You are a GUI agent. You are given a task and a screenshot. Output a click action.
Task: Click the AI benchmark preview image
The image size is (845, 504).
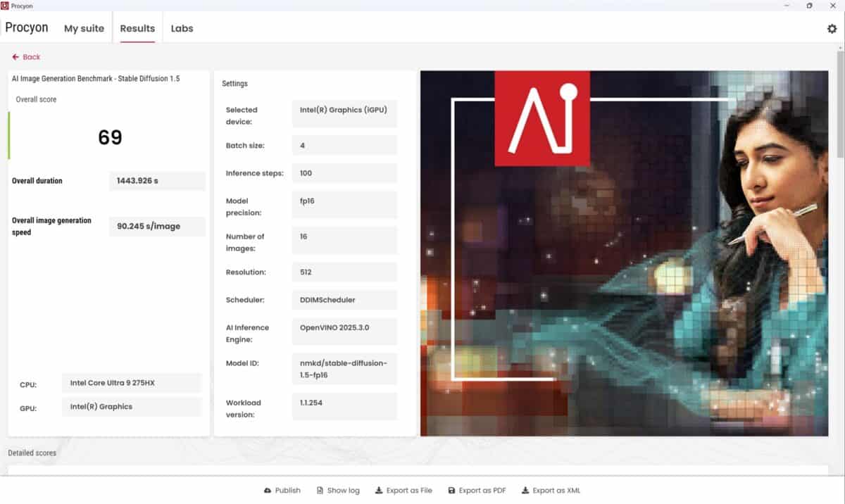pyautogui.click(x=624, y=253)
